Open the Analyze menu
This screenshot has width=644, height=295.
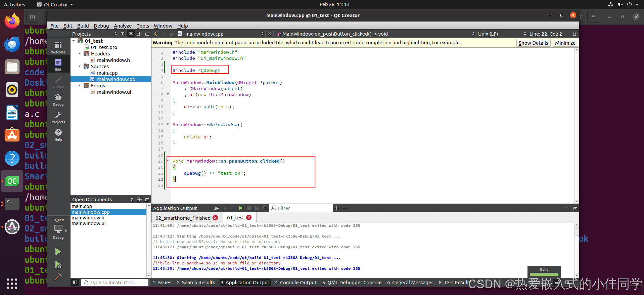[123, 26]
